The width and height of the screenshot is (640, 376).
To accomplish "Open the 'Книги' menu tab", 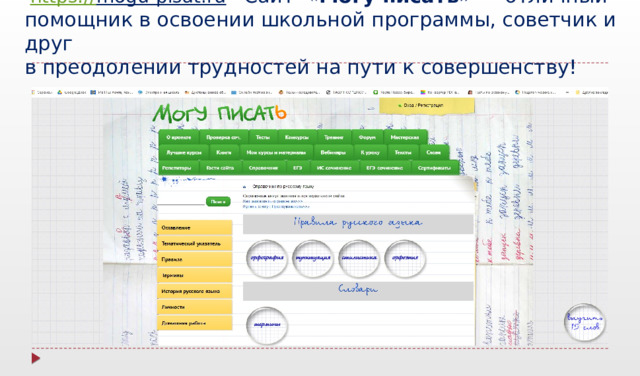I will pyautogui.click(x=224, y=152).
